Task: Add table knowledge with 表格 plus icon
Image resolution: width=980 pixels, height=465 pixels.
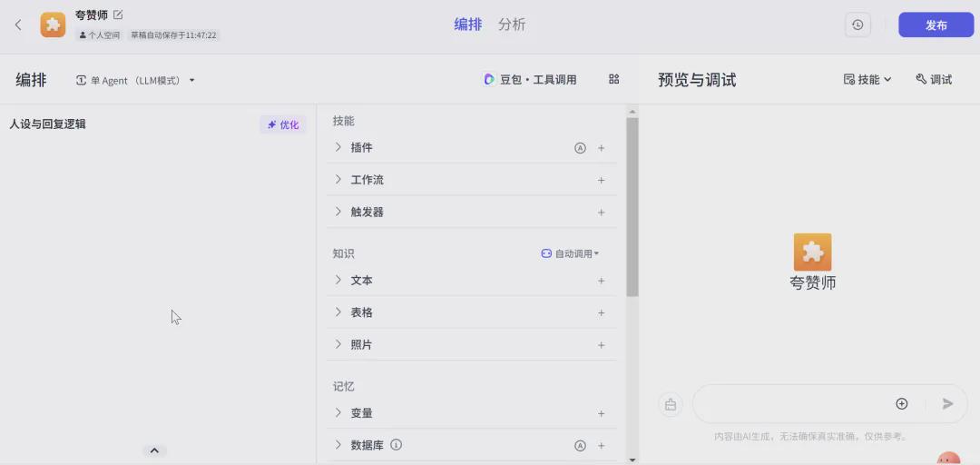Action: [x=602, y=312]
